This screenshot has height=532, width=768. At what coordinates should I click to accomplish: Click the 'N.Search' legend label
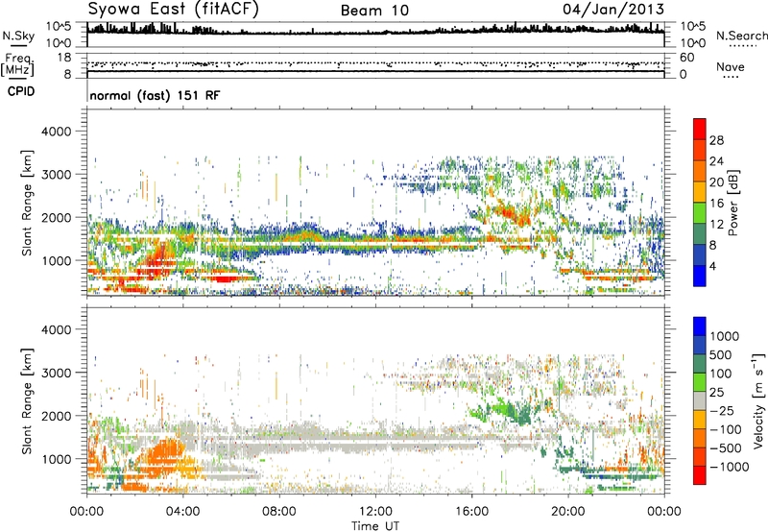click(742, 36)
